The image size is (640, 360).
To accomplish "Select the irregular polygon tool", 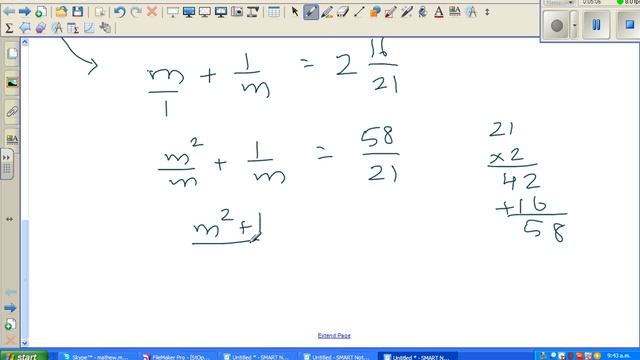I will coord(25,28).
